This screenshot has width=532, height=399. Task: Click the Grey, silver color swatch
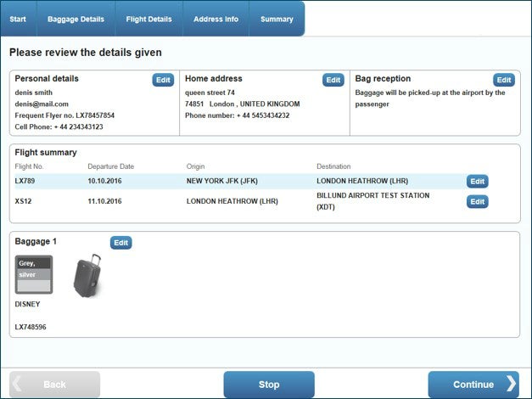click(33, 274)
